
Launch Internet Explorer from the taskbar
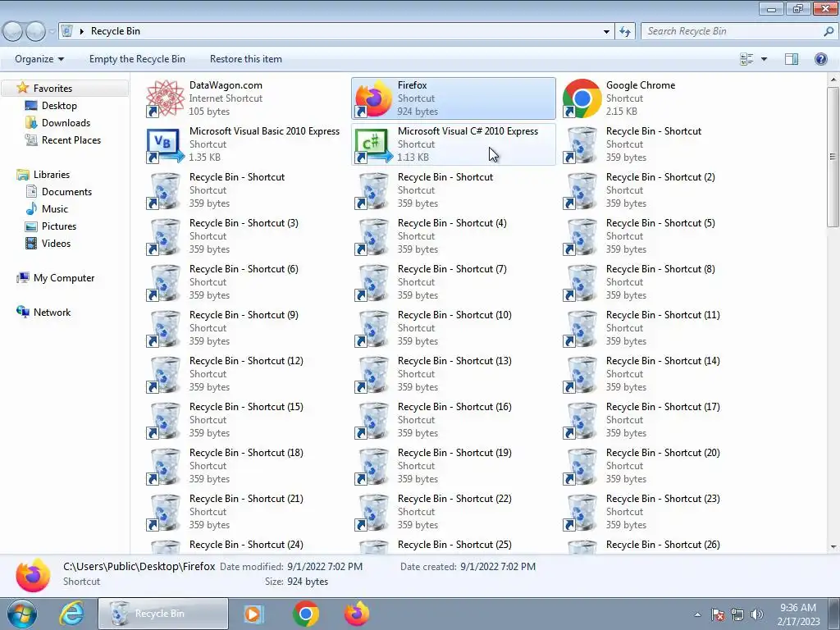point(72,614)
